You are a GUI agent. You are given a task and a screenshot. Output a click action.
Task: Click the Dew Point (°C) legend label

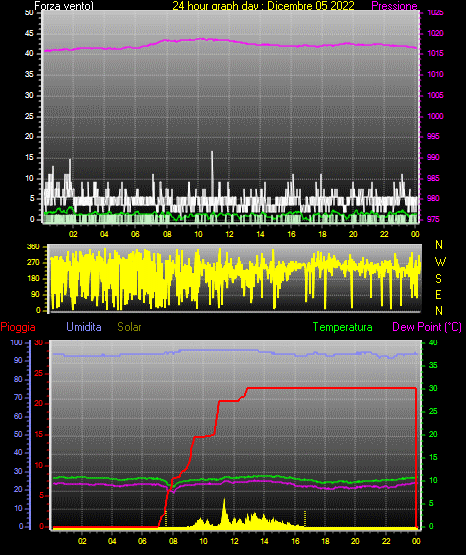point(427,327)
